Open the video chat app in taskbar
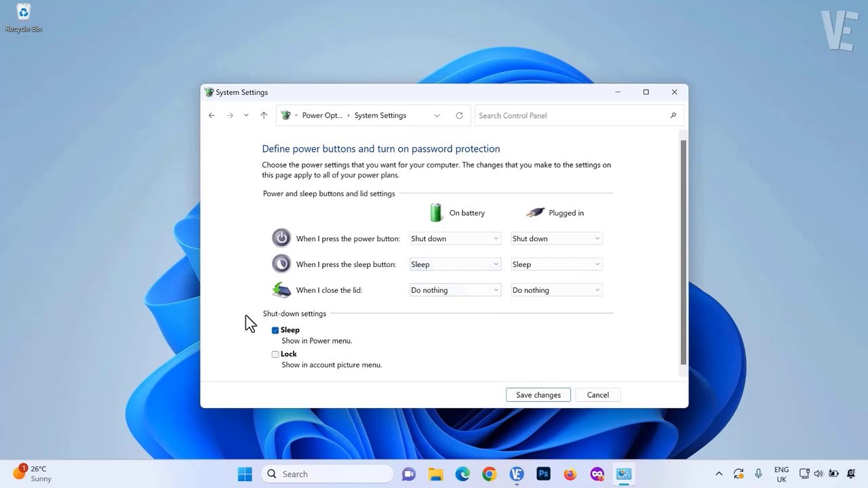868x488 pixels. 409,474
